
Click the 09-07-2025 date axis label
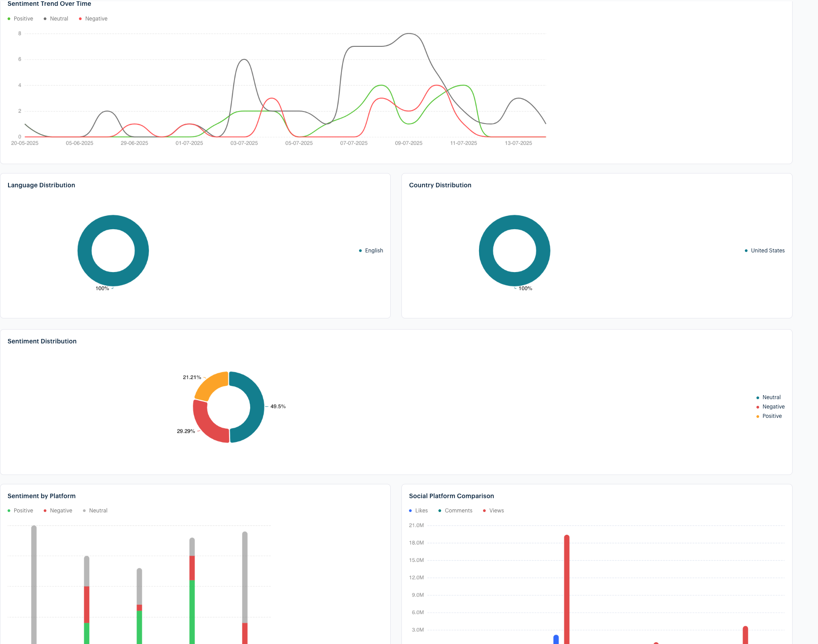pos(409,143)
